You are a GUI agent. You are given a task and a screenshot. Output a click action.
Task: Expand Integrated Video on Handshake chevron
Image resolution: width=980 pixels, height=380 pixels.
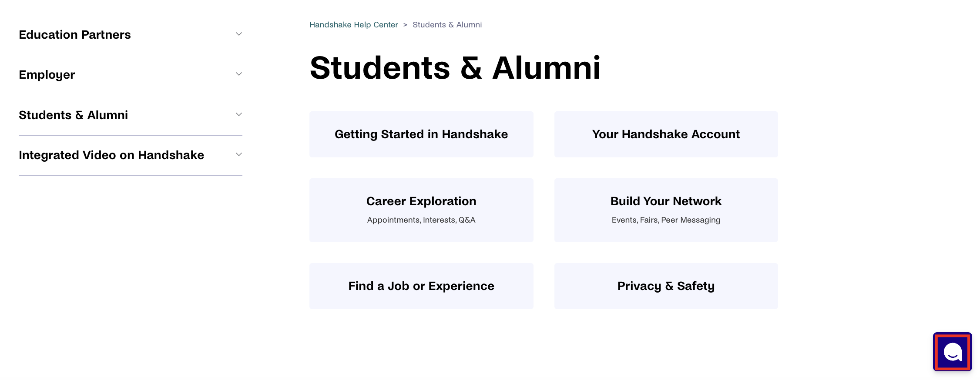239,155
